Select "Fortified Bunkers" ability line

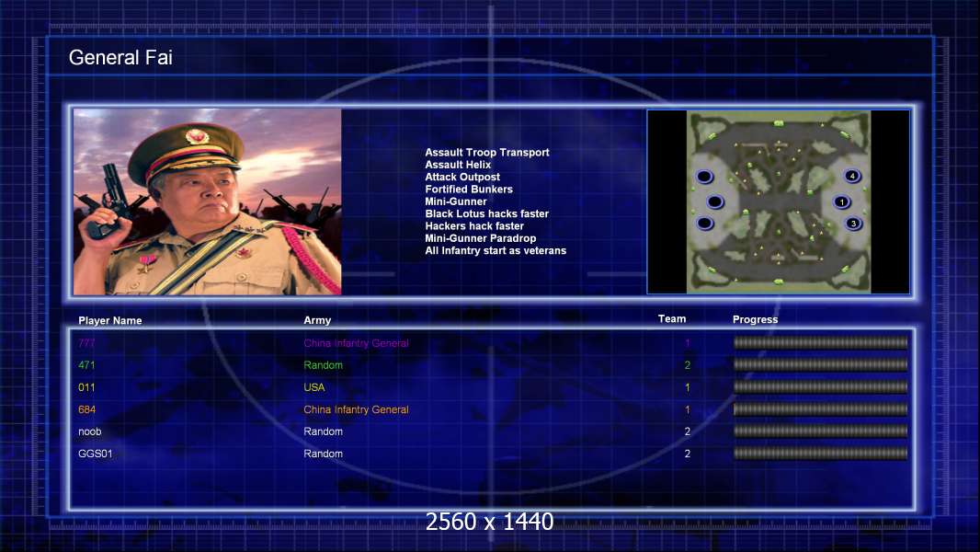pos(469,189)
